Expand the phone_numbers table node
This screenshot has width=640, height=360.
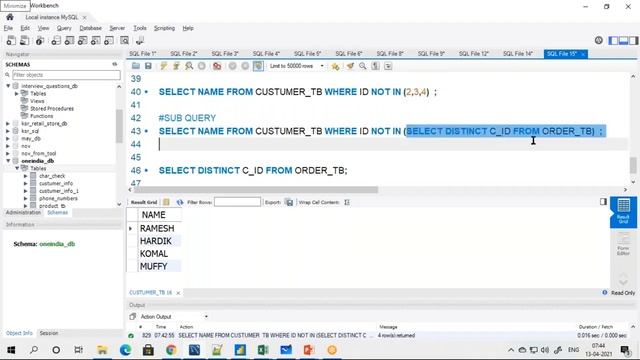tap(25, 198)
